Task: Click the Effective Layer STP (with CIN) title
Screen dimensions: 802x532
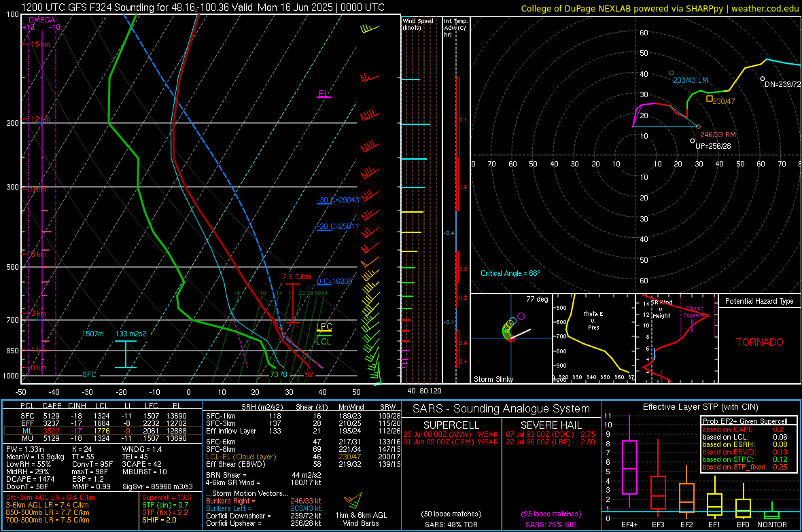Action: point(700,407)
